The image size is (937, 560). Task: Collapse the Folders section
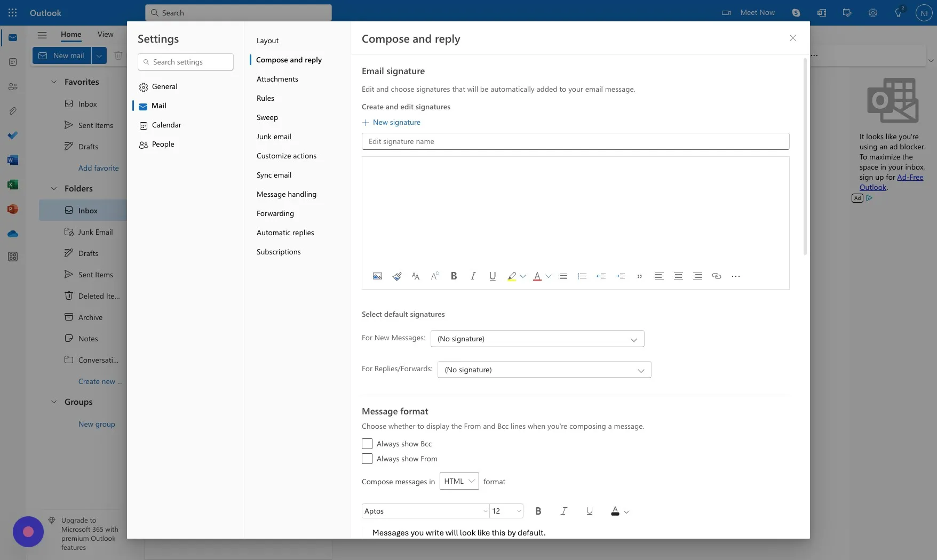(x=54, y=188)
